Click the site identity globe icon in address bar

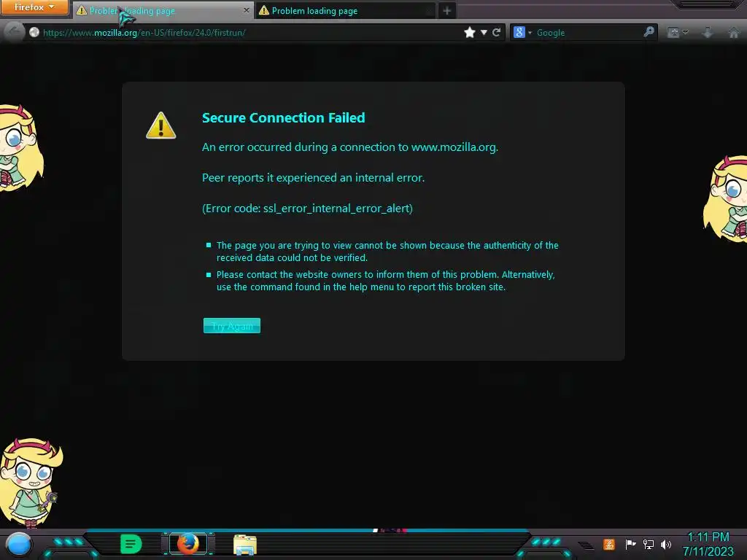point(34,32)
